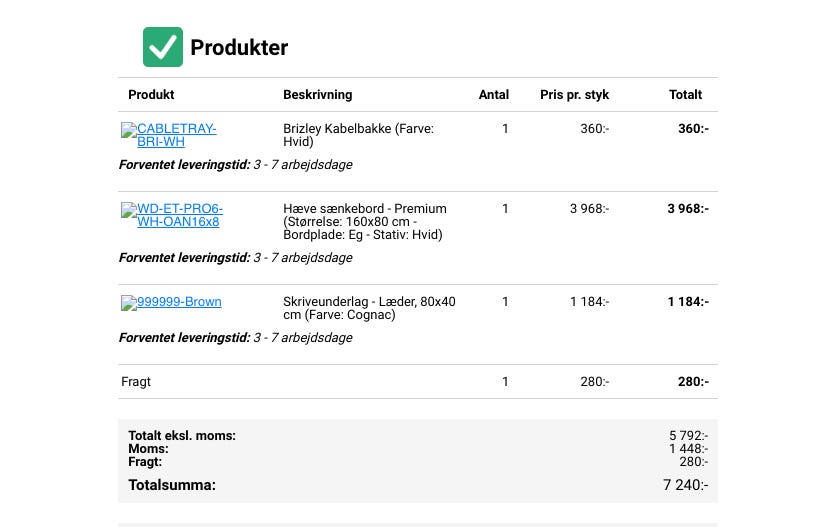Click the Pris pr. styk column header

point(574,95)
